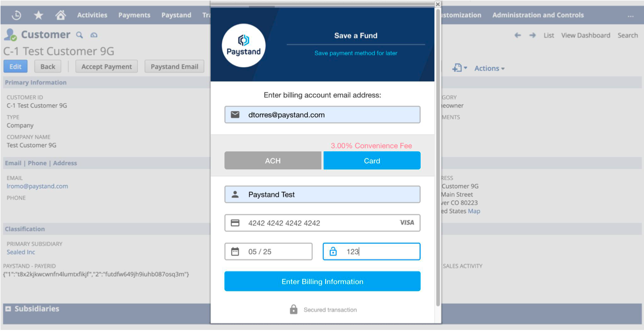
Task: Click the CVV field showing 123
Action: click(x=372, y=251)
